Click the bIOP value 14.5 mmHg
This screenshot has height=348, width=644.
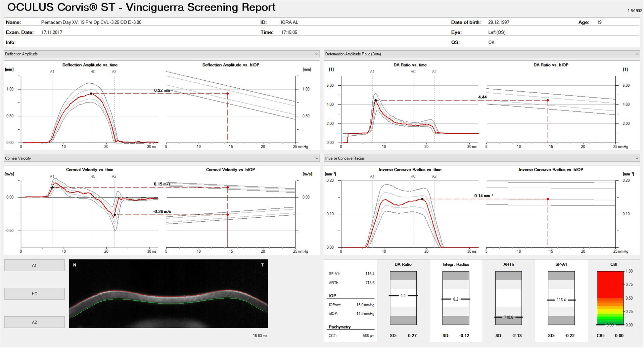click(x=365, y=314)
